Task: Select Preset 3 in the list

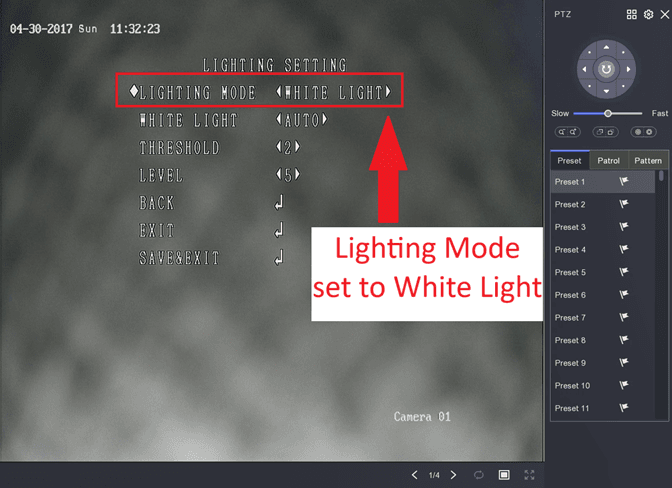Action: (x=603, y=227)
